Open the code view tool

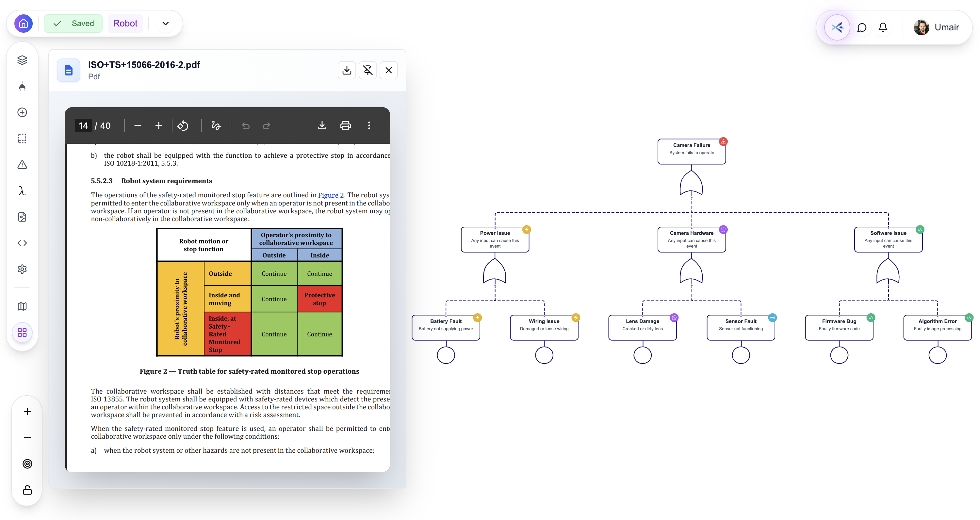click(22, 243)
